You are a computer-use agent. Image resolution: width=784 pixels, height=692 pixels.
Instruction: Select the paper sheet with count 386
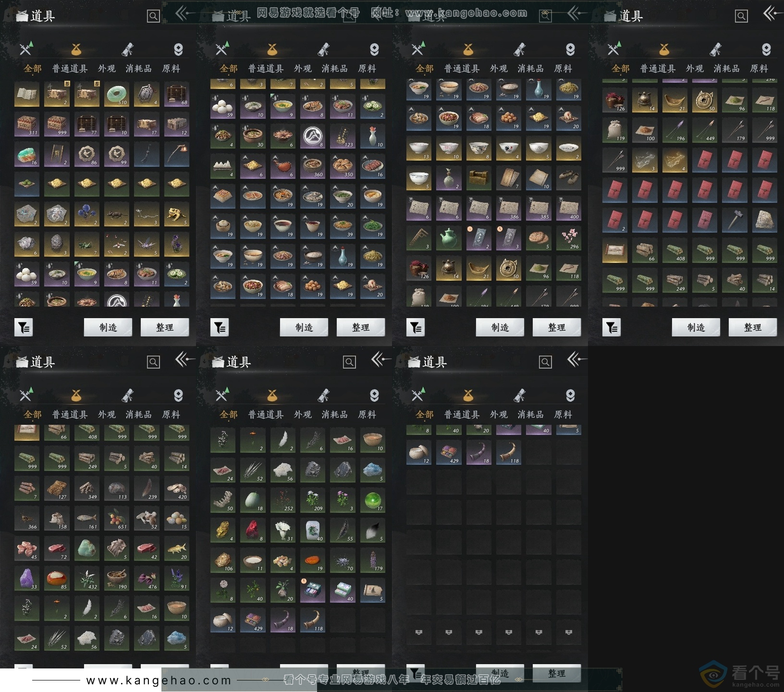pos(509,209)
